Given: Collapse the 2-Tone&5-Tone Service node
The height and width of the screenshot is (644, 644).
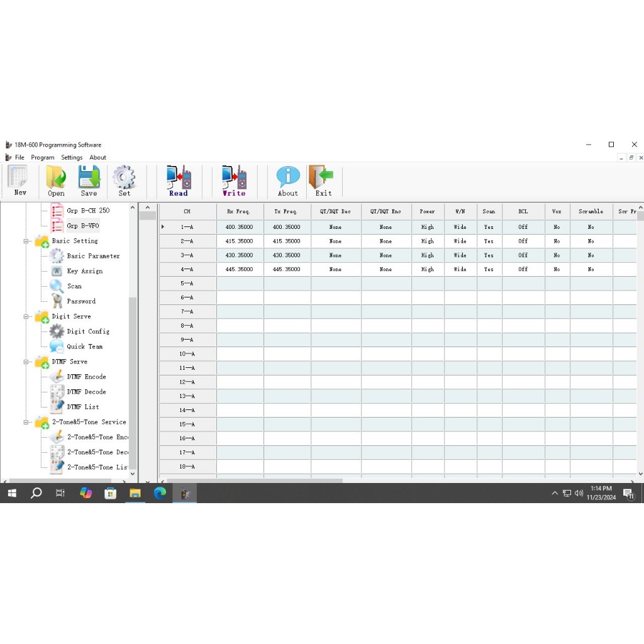Looking at the screenshot, I should click(26, 422).
